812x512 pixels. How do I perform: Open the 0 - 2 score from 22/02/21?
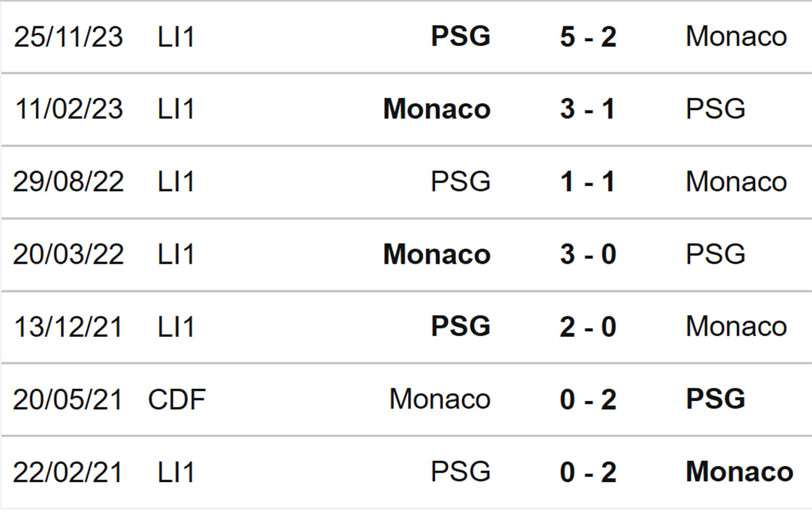point(588,471)
